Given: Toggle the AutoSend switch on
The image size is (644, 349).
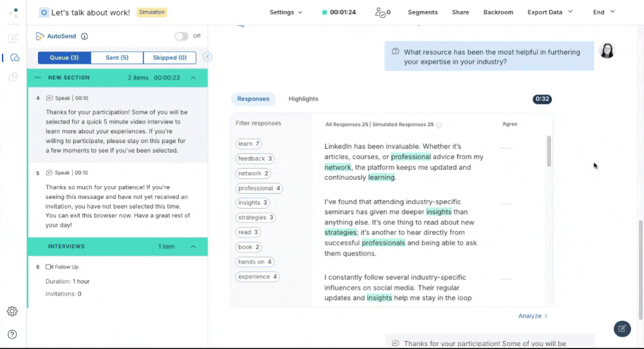Looking at the screenshot, I should pyautogui.click(x=182, y=37).
